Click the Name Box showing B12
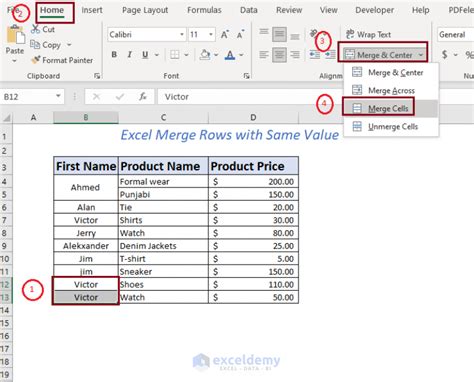This screenshot has width=474, height=382. [28, 97]
